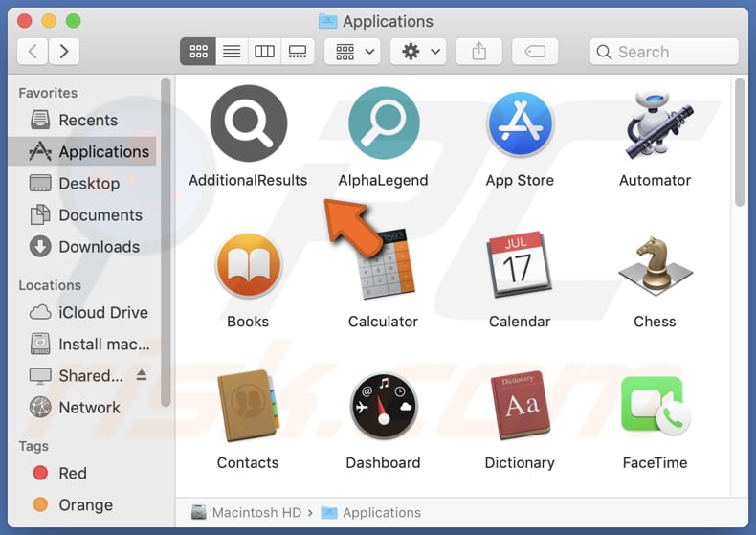756x535 pixels.
Task: Go back with the left chevron button
Action: point(33,51)
